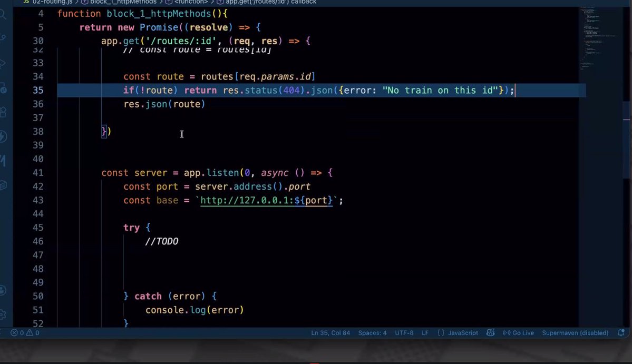Open the Search view in the activity bar

(3, 15)
